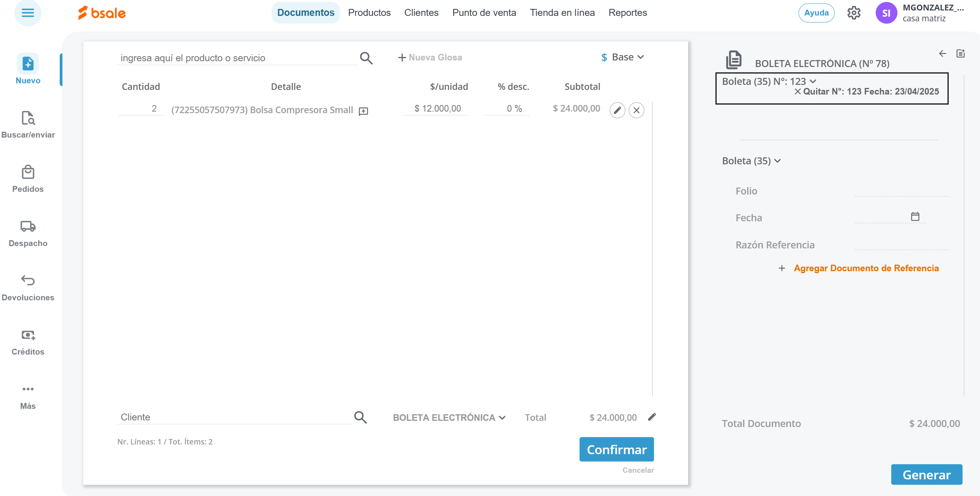Remove the Bolsa Compresora line item

pos(636,110)
